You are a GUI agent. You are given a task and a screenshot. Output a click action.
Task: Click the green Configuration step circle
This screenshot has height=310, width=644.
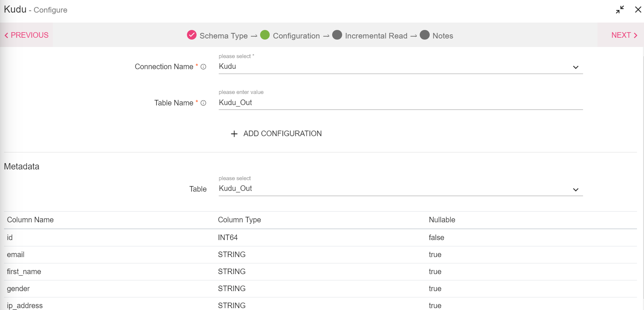click(265, 35)
